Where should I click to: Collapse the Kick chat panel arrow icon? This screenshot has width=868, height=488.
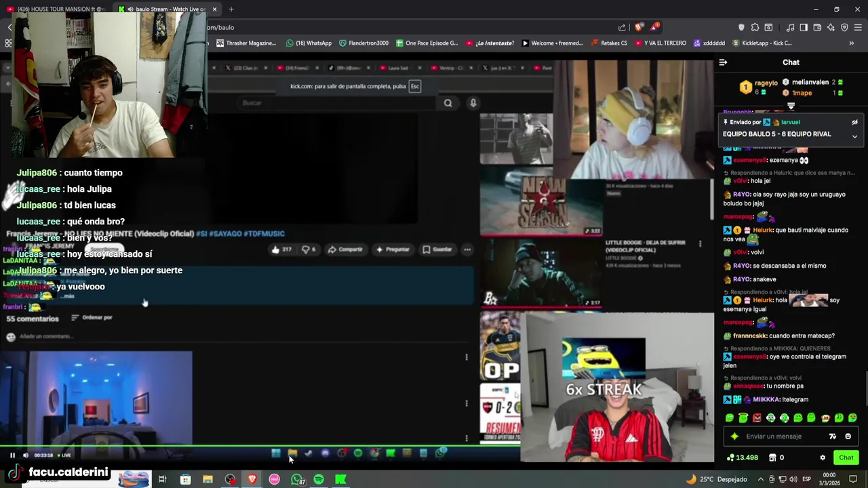tap(723, 62)
